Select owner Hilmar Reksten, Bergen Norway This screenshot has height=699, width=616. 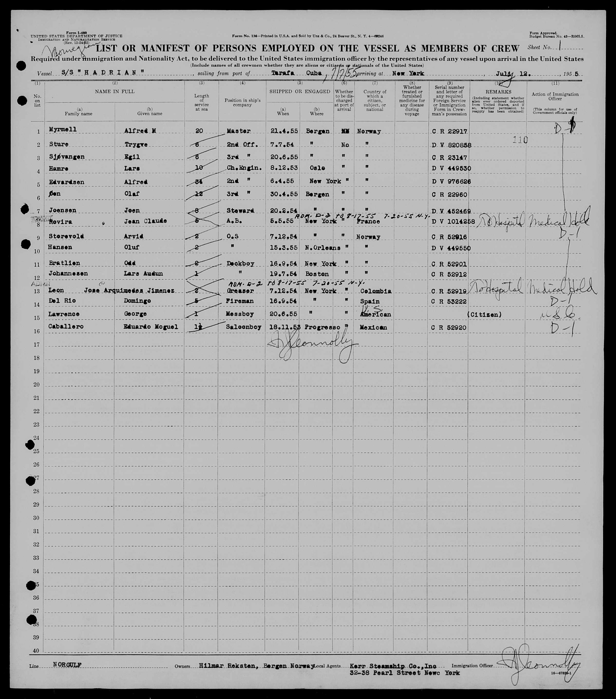[256, 666]
